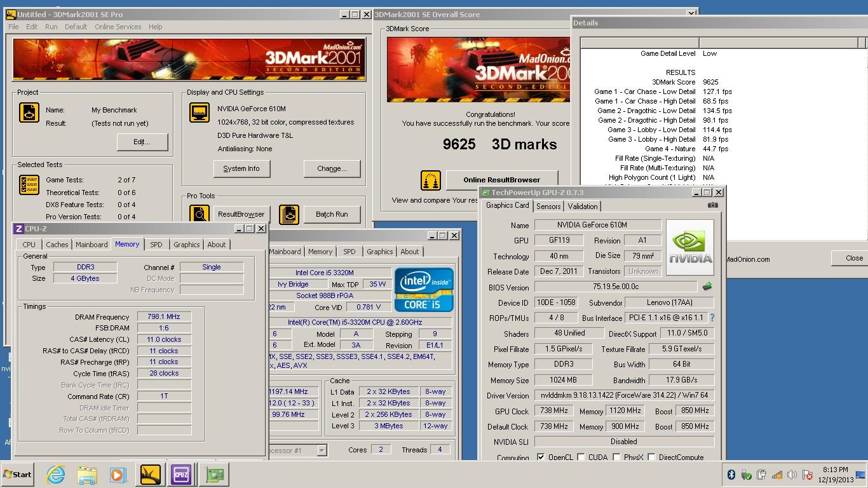Click the DRAM Frequency 798.1 MHz field
The height and width of the screenshot is (488, 868).
click(x=164, y=316)
